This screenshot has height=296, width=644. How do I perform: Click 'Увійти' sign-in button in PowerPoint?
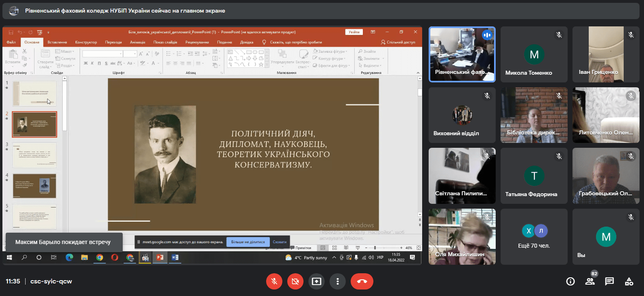(x=354, y=32)
